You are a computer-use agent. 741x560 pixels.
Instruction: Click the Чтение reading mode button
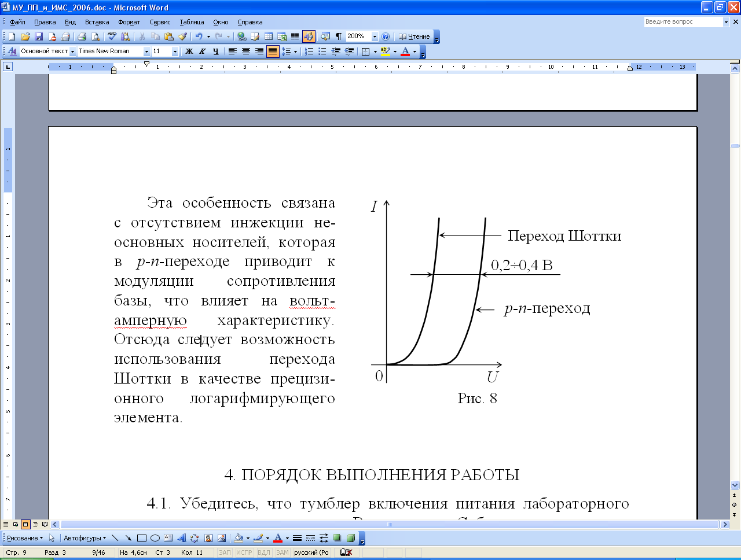tap(414, 36)
